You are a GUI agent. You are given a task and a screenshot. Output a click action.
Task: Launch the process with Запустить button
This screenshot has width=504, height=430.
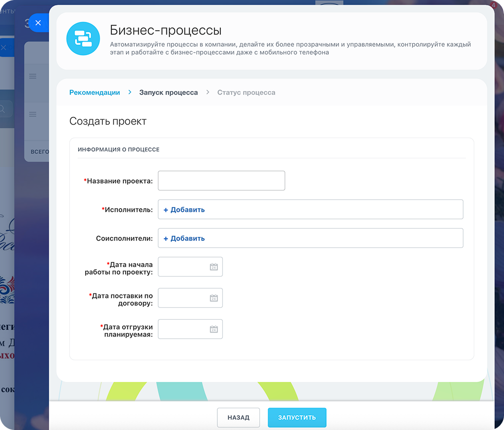click(297, 418)
